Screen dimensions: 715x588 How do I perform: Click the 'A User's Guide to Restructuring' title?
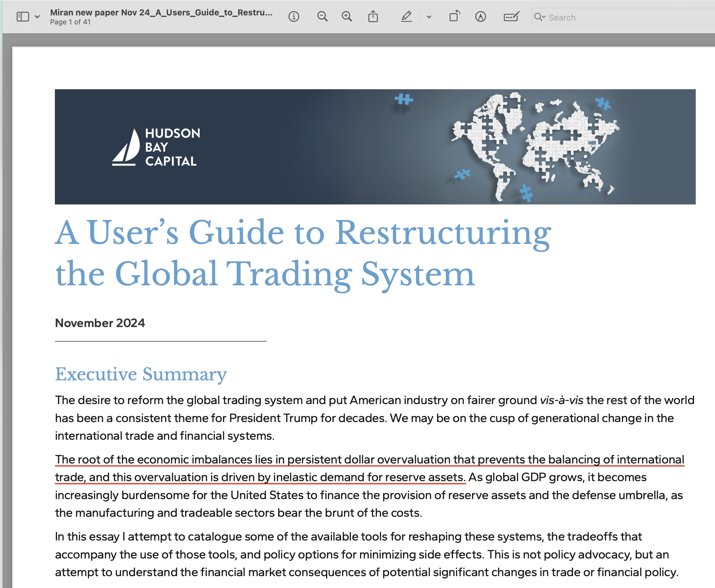pos(303,233)
